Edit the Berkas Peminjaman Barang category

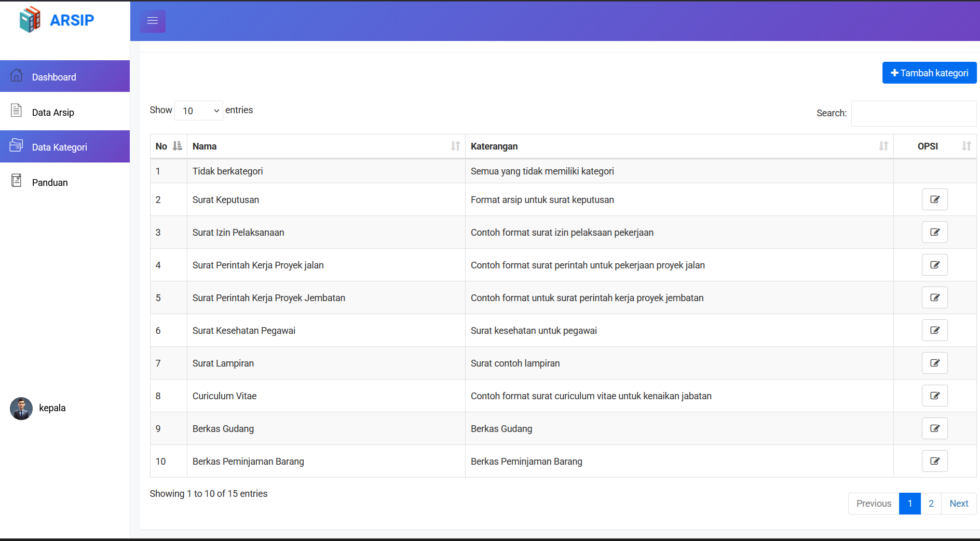(x=935, y=461)
